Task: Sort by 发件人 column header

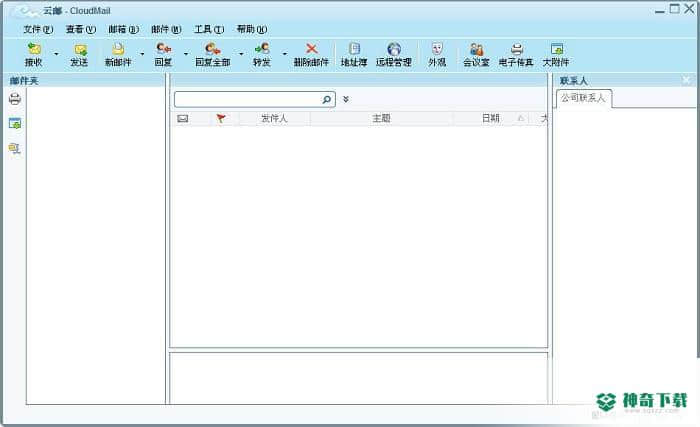Action: [275, 118]
